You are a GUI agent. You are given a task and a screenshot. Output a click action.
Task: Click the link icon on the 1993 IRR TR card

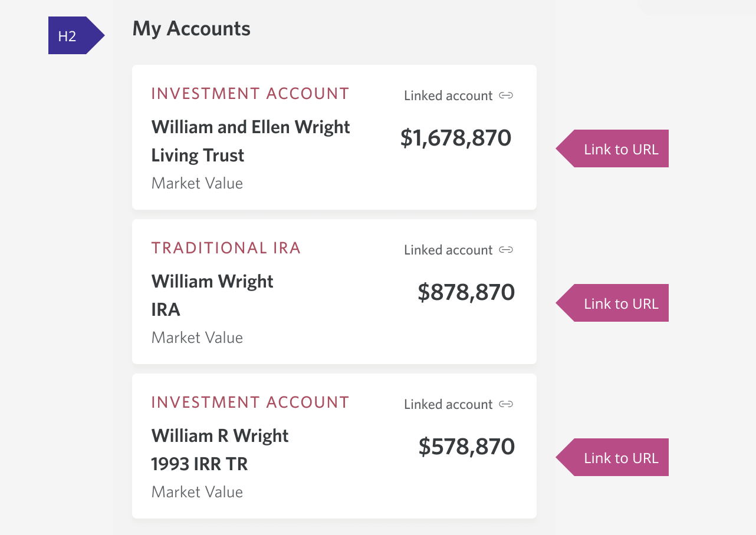[x=506, y=404]
